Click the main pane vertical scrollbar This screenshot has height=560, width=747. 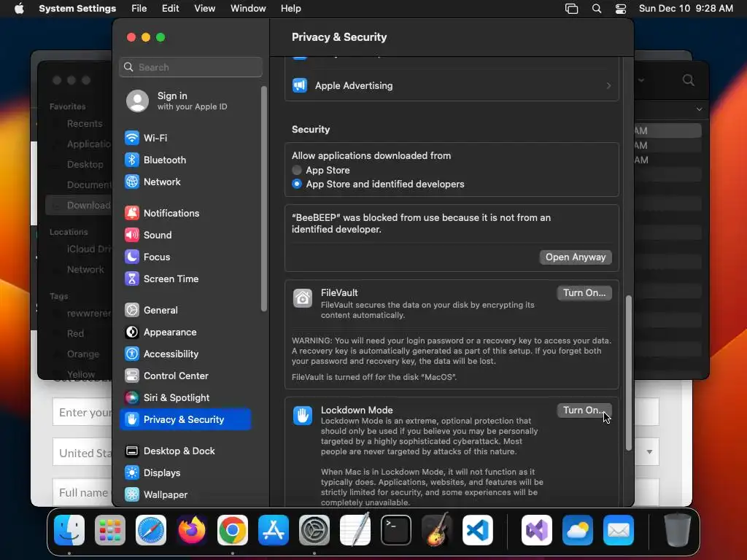(x=628, y=373)
